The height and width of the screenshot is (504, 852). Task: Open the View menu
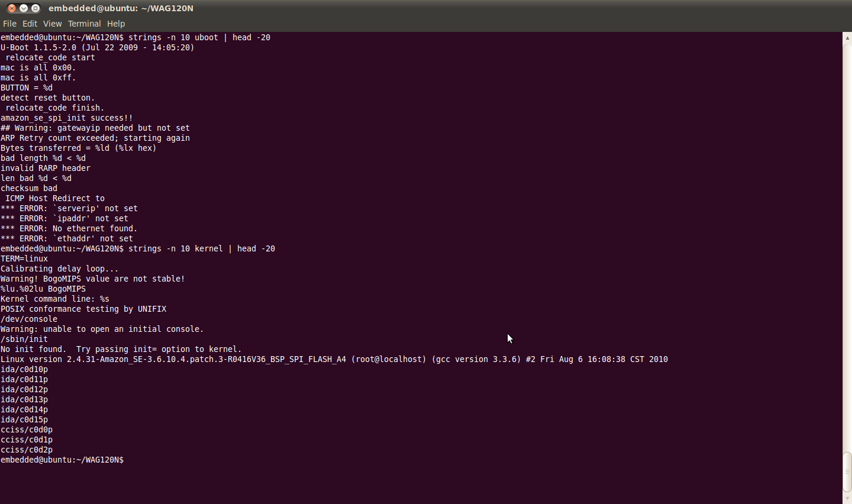(x=52, y=24)
